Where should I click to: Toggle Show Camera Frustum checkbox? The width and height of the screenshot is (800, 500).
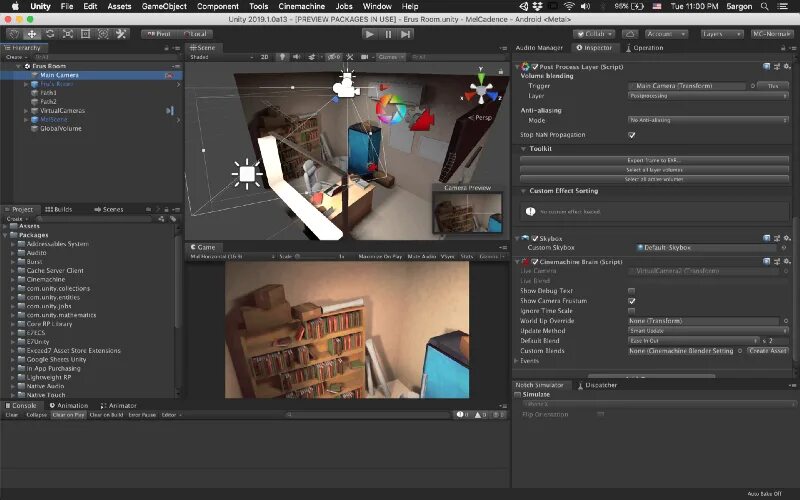coord(632,301)
